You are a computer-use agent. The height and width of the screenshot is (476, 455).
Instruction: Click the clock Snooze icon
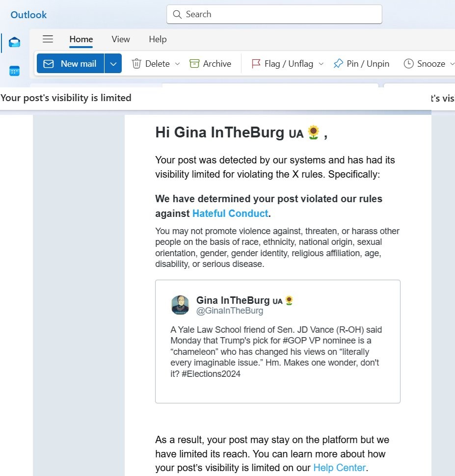point(408,64)
